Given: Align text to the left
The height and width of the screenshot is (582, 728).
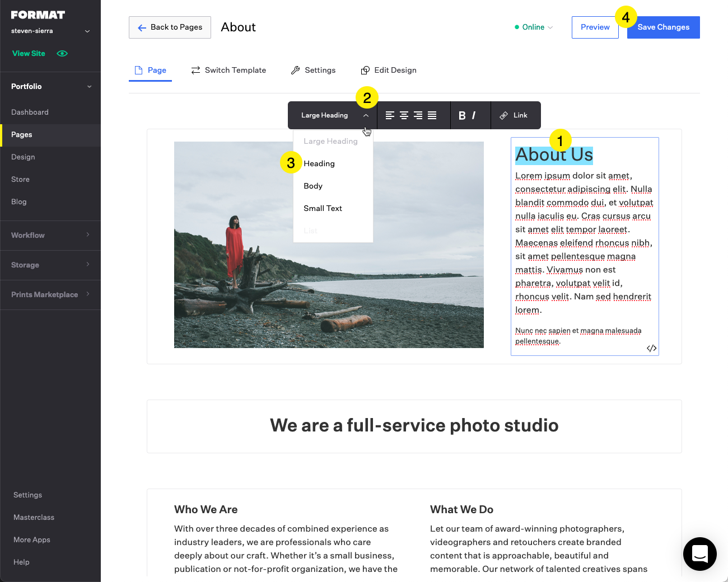Looking at the screenshot, I should 389,115.
